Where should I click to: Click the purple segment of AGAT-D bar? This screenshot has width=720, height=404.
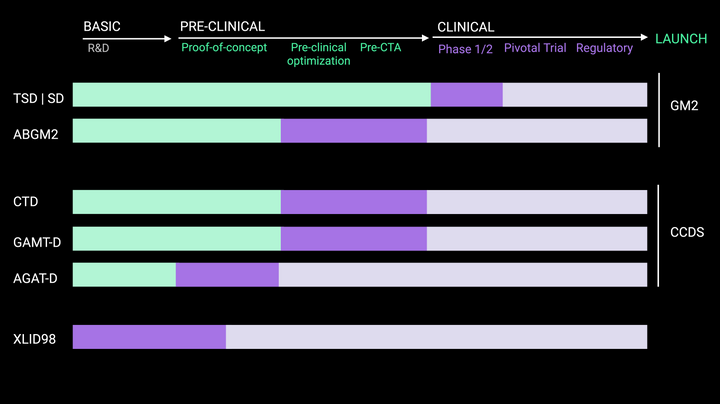[x=227, y=275]
